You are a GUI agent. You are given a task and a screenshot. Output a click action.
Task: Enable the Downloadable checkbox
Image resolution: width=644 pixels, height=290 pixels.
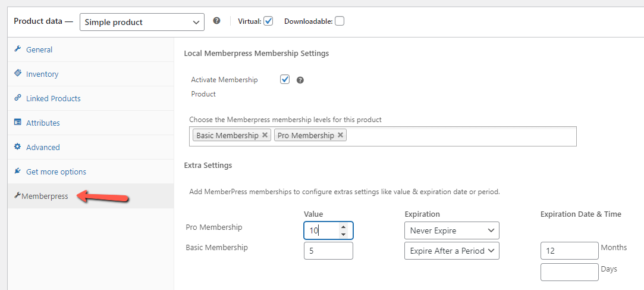340,21
